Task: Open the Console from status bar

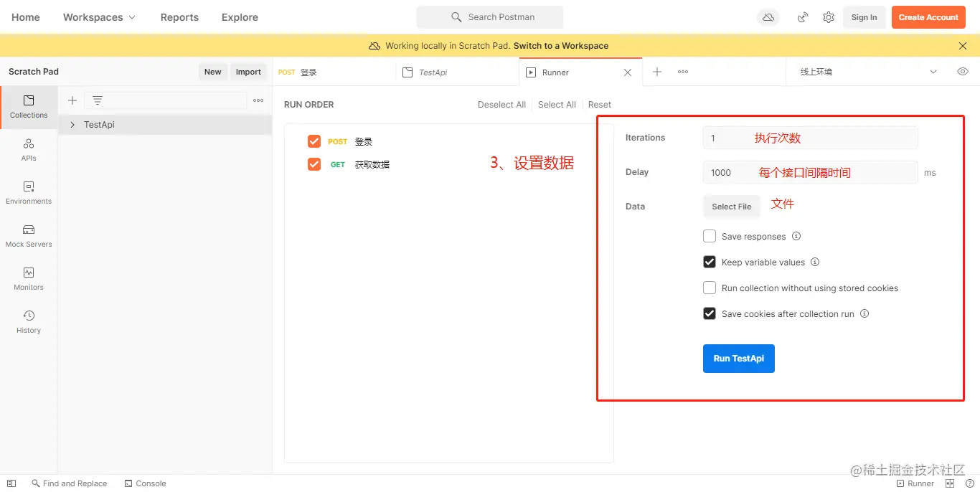Action: coord(145,483)
